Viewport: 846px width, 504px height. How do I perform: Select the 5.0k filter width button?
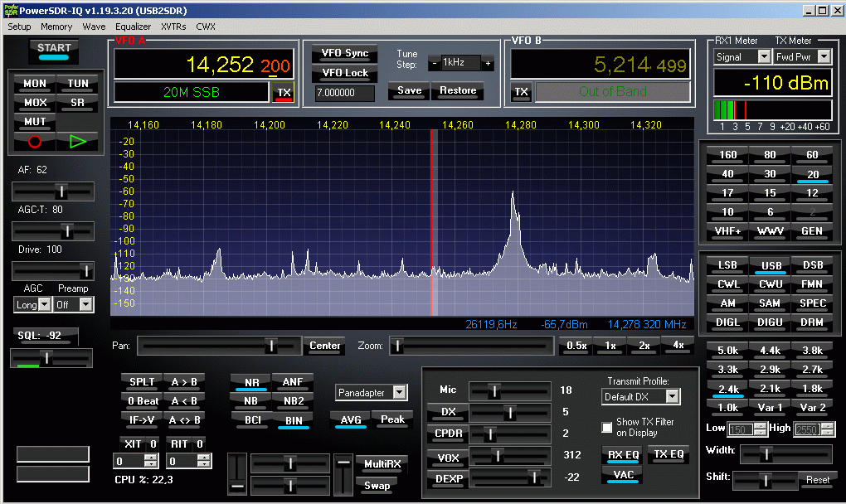pyautogui.click(x=727, y=351)
